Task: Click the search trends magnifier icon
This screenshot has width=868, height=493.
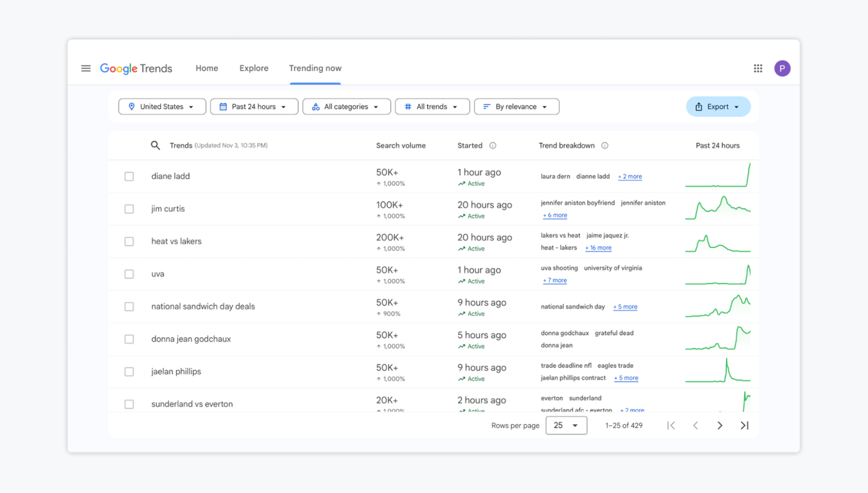Action: pos(155,146)
